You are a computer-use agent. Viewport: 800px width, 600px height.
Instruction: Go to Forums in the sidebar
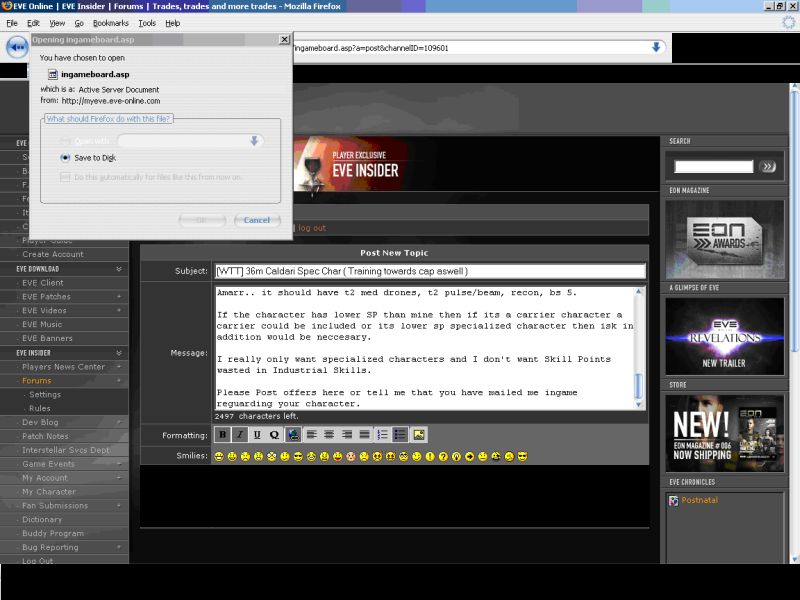pyautogui.click(x=36, y=381)
